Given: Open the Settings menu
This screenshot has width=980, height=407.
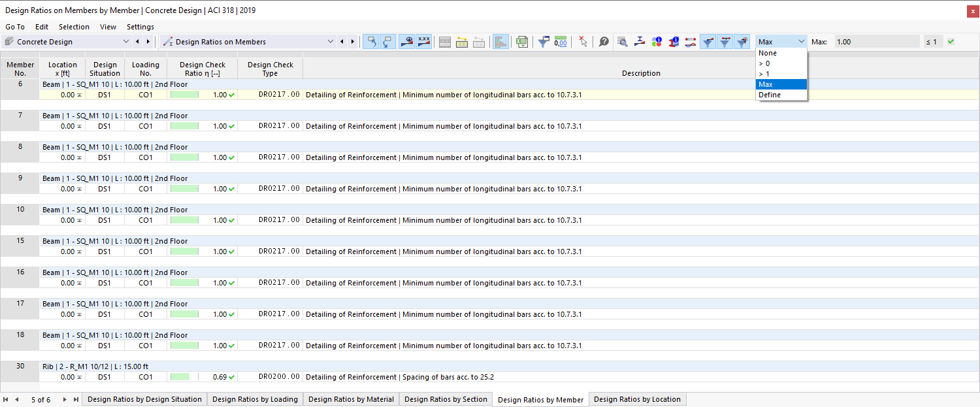Looking at the screenshot, I should [x=140, y=27].
